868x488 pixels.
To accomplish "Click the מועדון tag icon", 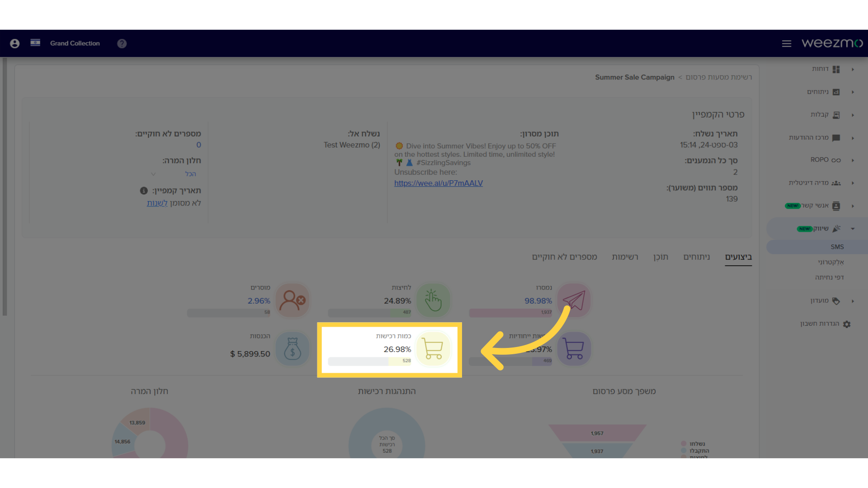I will pos(836,301).
